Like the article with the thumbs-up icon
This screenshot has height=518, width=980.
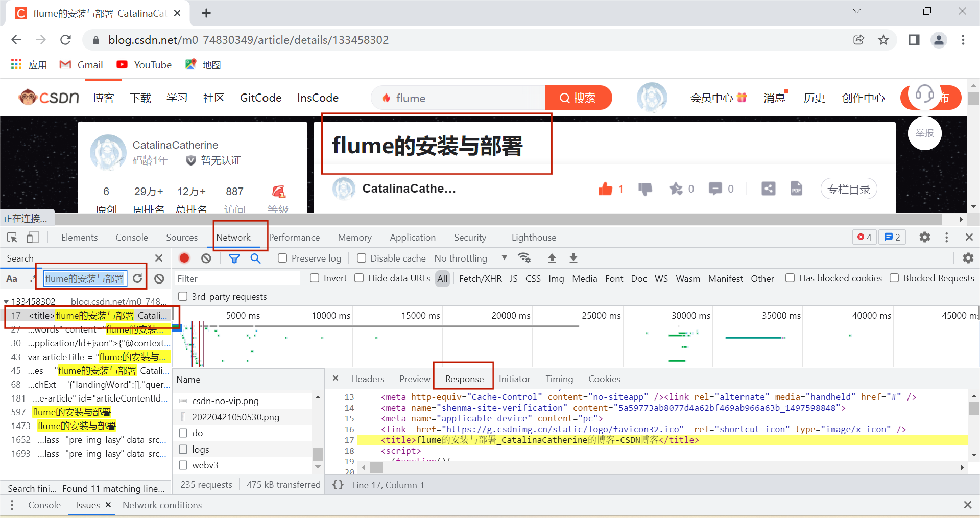pyautogui.click(x=606, y=189)
